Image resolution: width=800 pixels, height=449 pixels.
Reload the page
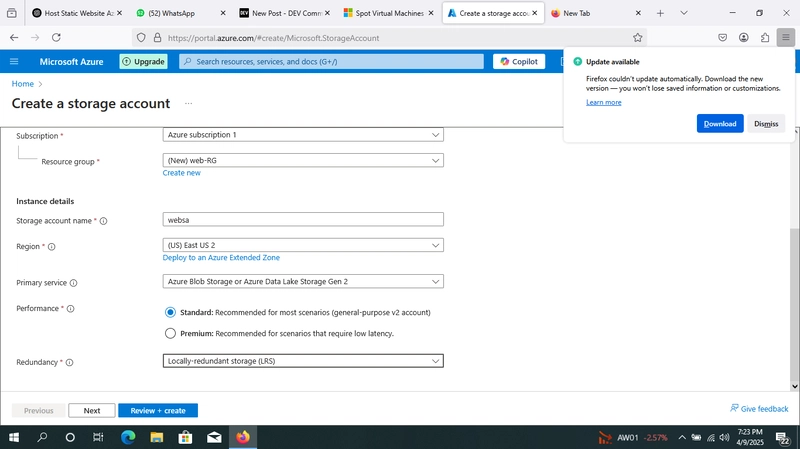pos(56,37)
